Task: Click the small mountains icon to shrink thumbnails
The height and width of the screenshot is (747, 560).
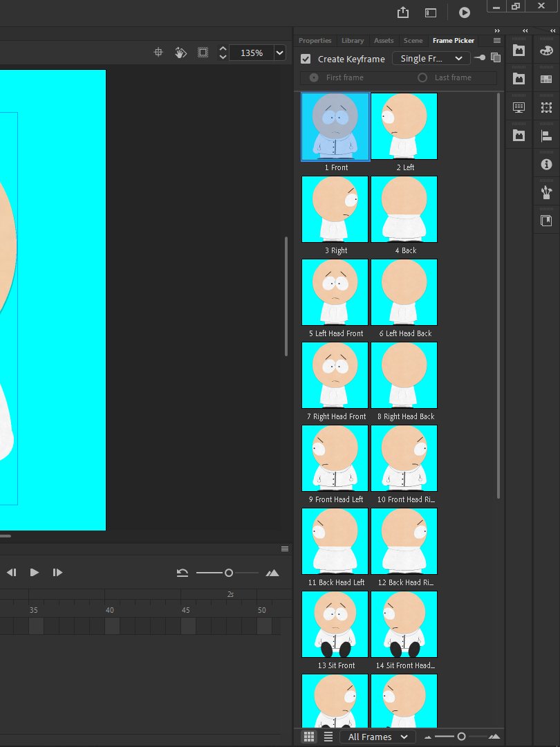Action: 428,737
